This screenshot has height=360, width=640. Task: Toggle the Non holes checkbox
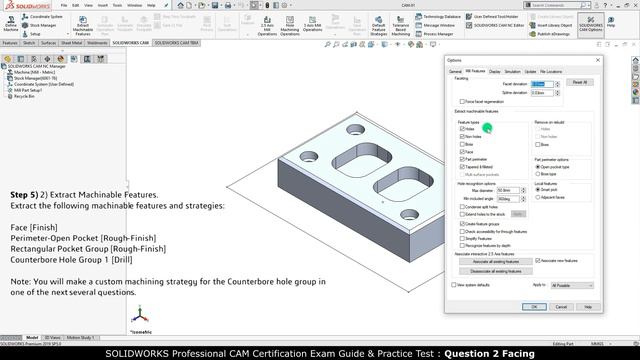coord(462,136)
